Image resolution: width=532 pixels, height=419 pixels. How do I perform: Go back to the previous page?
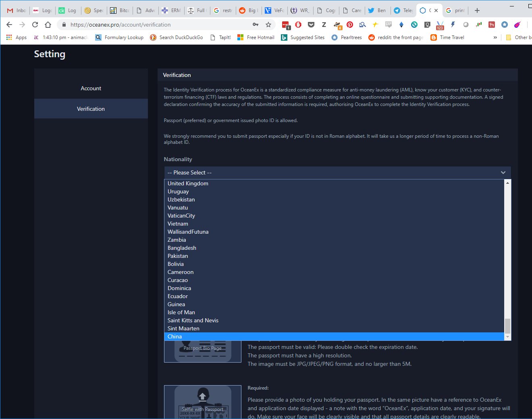[x=9, y=25]
